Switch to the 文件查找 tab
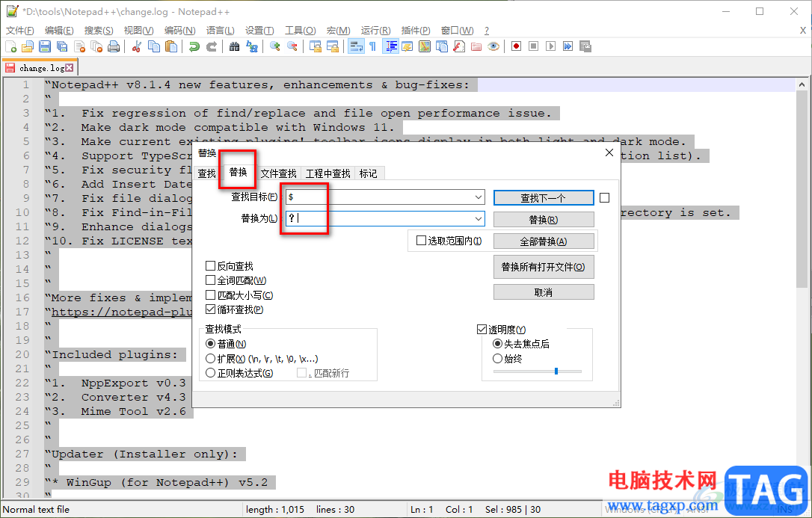This screenshot has height=518, width=812. tap(279, 173)
